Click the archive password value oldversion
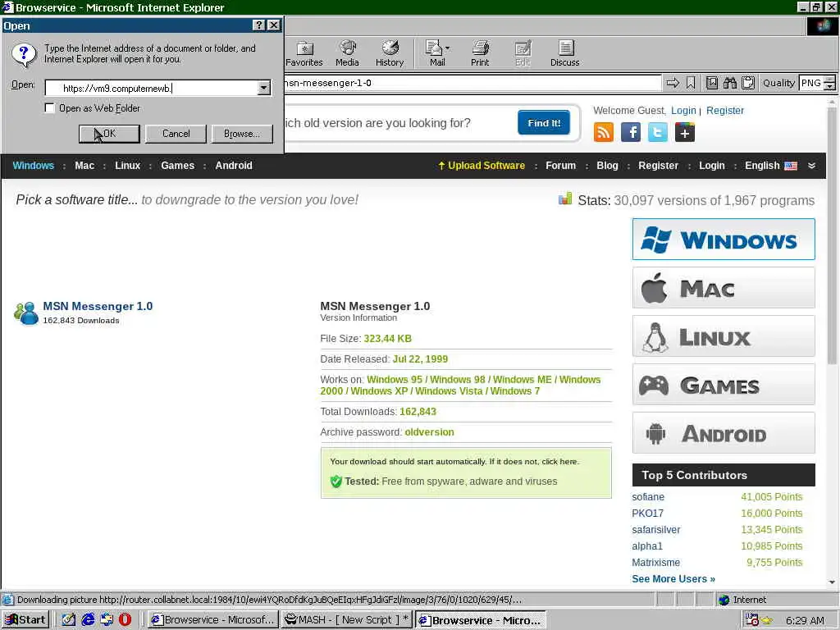 429,431
